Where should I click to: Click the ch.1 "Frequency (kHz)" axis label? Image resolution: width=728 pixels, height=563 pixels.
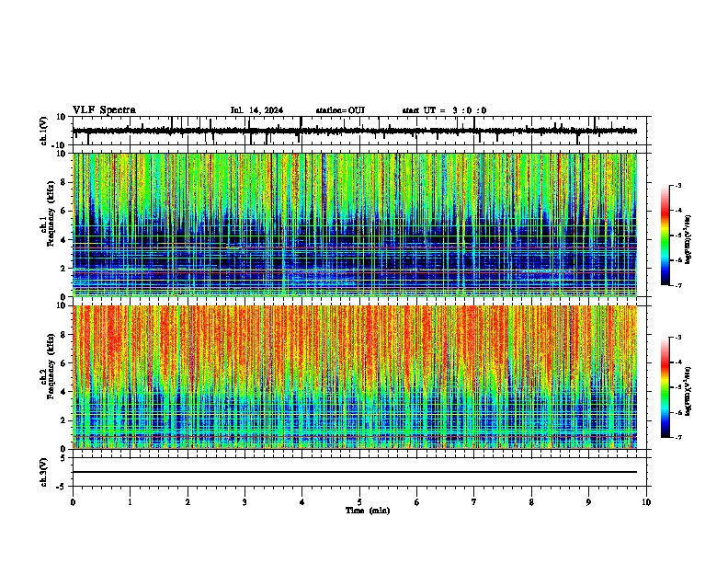pyautogui.click(x=51, y=214)
